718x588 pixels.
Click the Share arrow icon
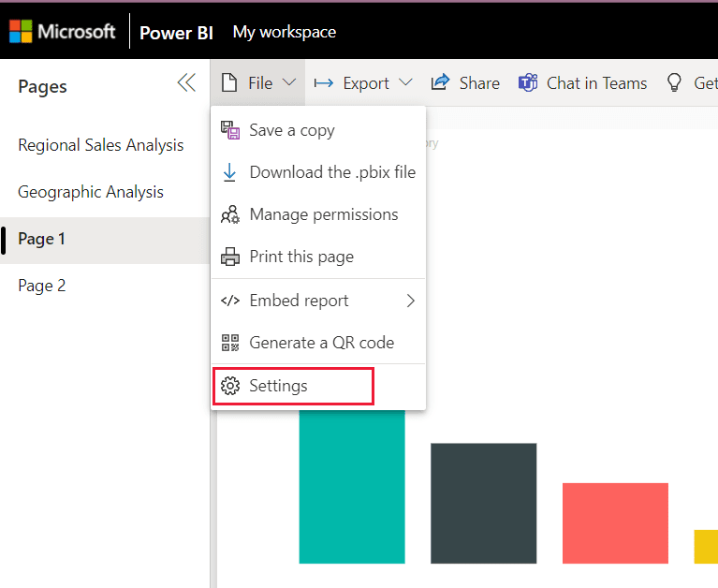coord(441,82)
